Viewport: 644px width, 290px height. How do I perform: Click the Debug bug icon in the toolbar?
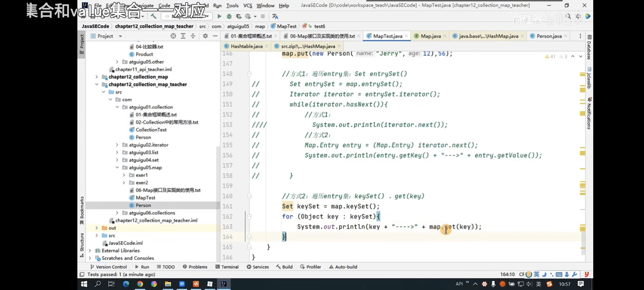(229, 16)
